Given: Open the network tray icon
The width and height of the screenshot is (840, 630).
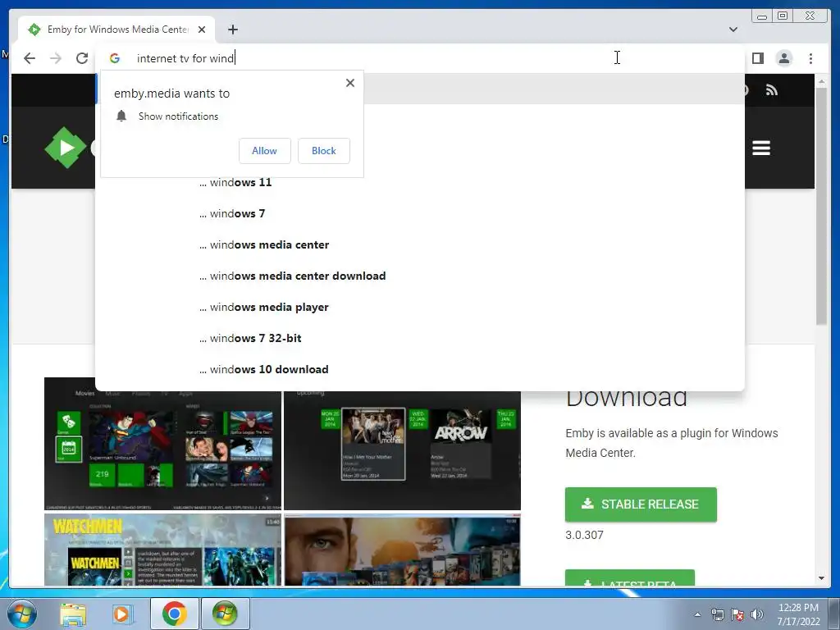Looking at the screenshot, I should pyautogui.click(x=717, y=614).
